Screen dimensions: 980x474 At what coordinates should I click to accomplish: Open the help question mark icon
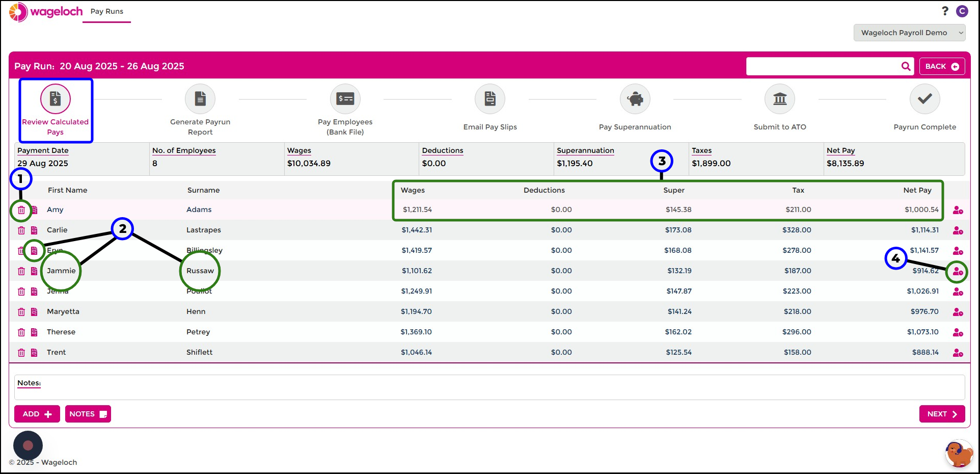pos(945,11)
